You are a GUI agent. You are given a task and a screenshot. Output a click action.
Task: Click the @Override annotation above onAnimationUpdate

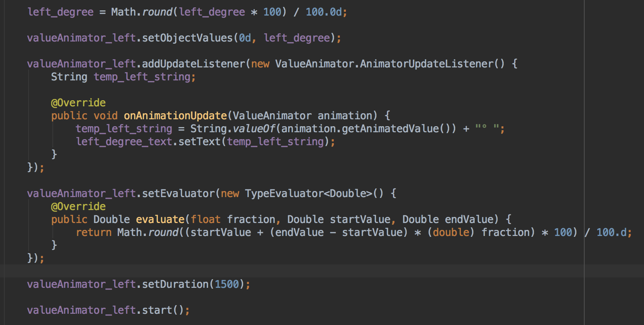pos(78,103)
